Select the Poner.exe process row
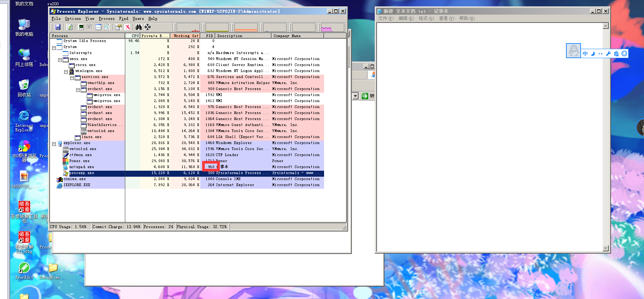 pos(187,161)
